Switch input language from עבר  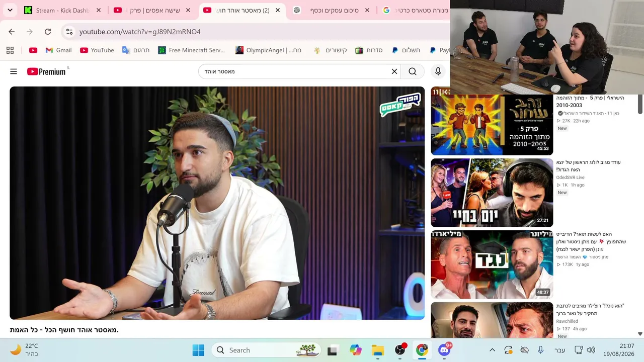[559, 350]
